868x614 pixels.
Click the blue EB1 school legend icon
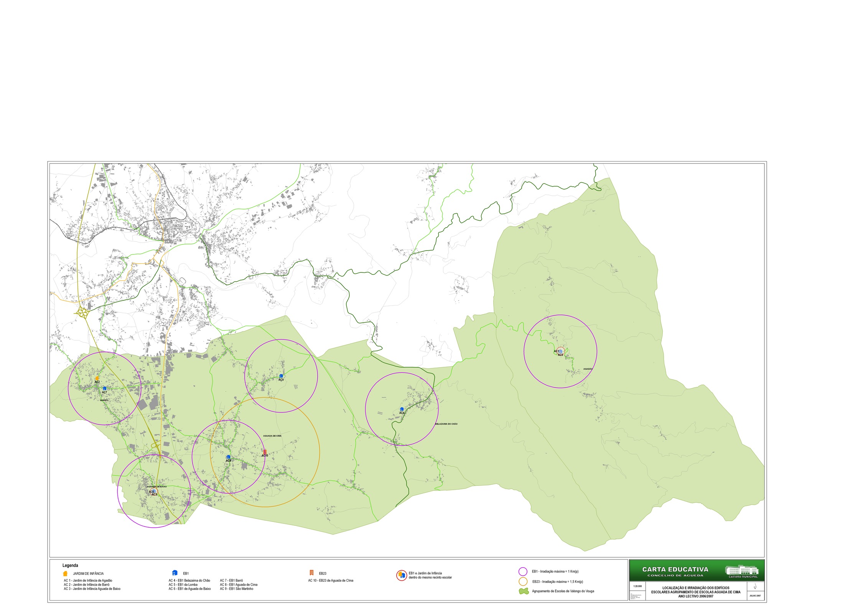tap(175, 573)
